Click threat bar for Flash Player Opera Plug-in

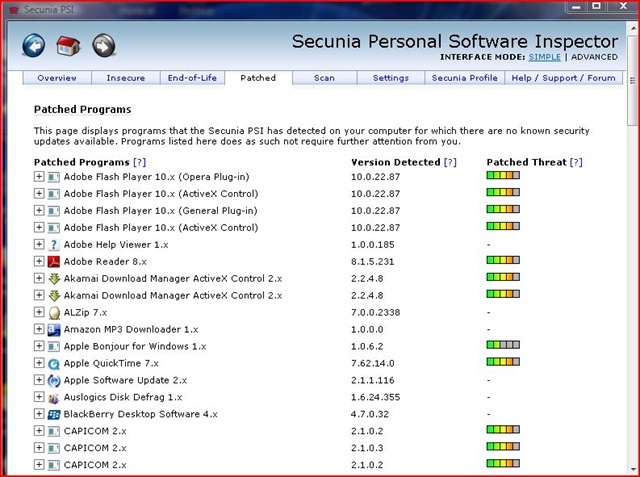click(x=503, y=175)
